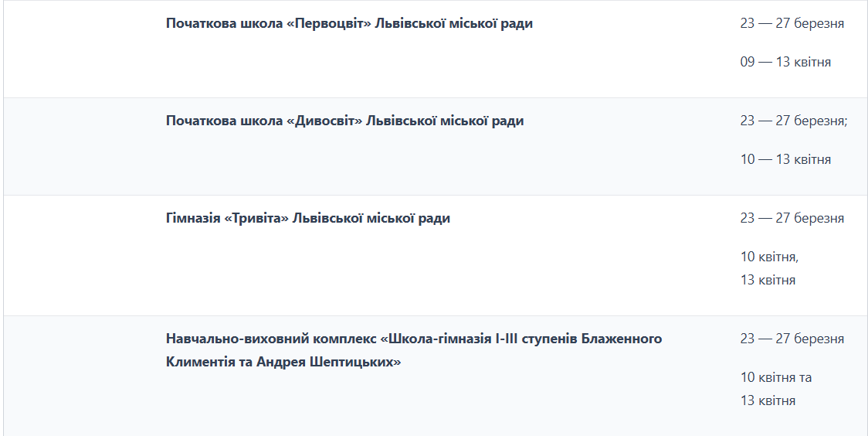Select "23 — 27 березня" in the Первоцвіт row
The image size is (868, 436).
[792, 23]
